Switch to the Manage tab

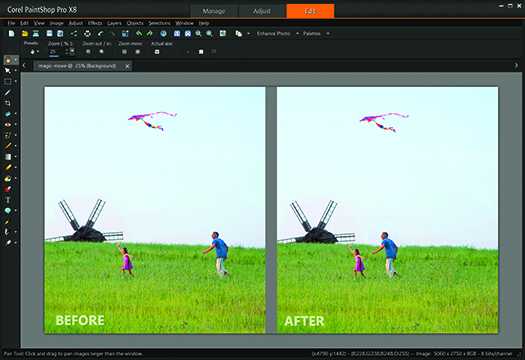coord(214,11)
